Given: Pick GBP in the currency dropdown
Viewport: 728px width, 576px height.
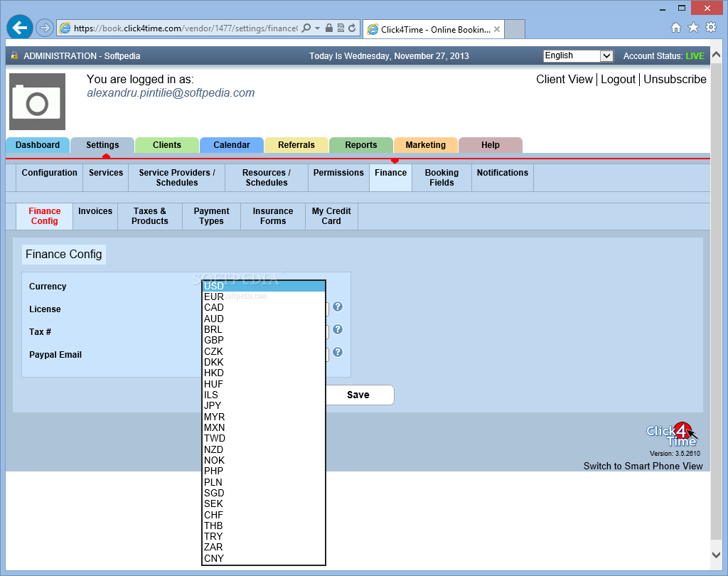Looking at the screenshot, I should pyautogui.click(x=264, y=340).
